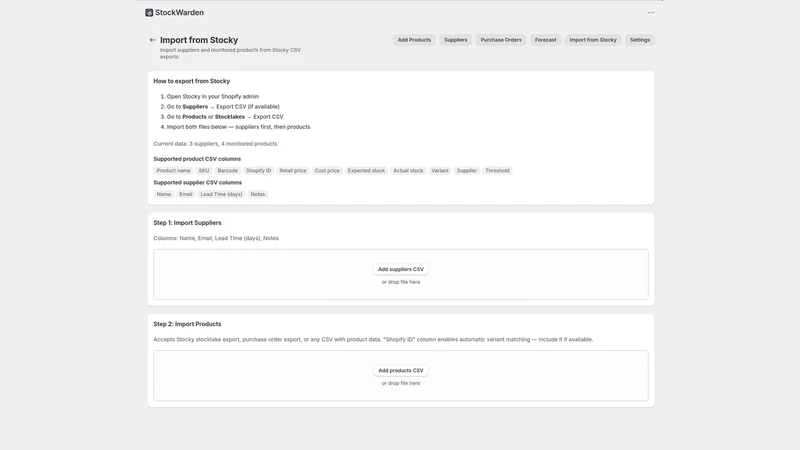The width and height of the screenshot is (800, 450).
Task: Click the Step 1: Import Suppliers heading
Action: point(187,223)
